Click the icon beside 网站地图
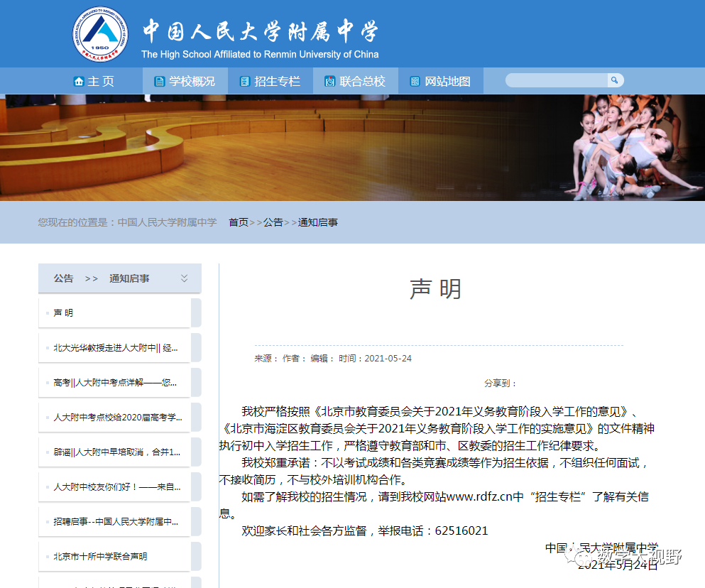The image size is (705, 588). tap(415, 82)
